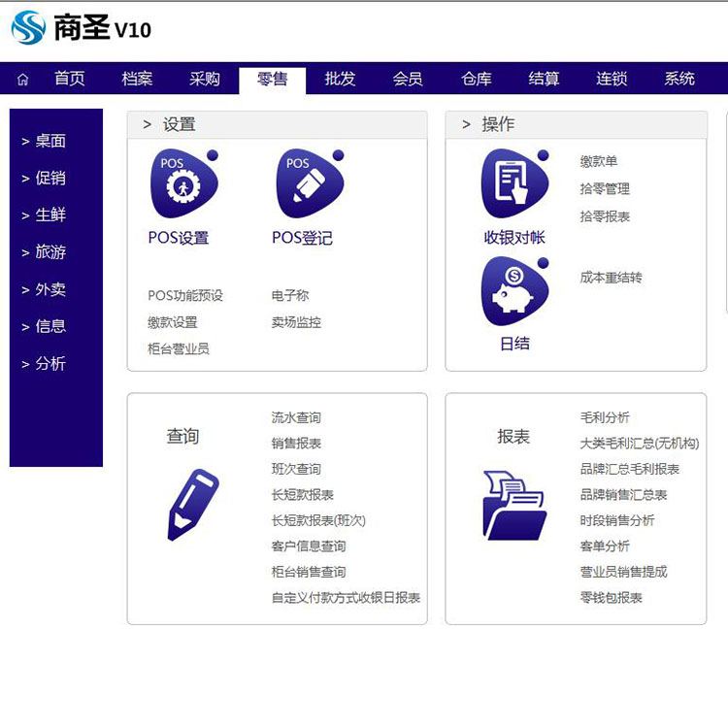
Task: Collapse the 设置 panel header
Action: pyautogui.click(x=278, y=124)
